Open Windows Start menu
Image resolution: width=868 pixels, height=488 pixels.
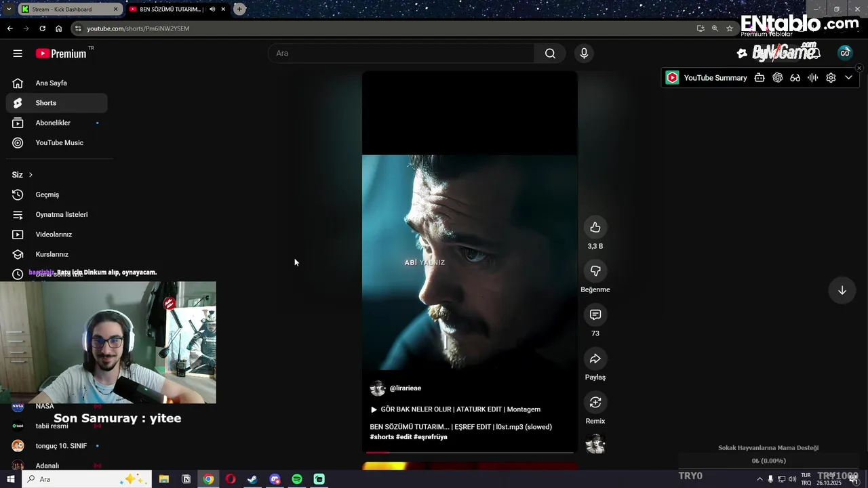tap(10, 479)
